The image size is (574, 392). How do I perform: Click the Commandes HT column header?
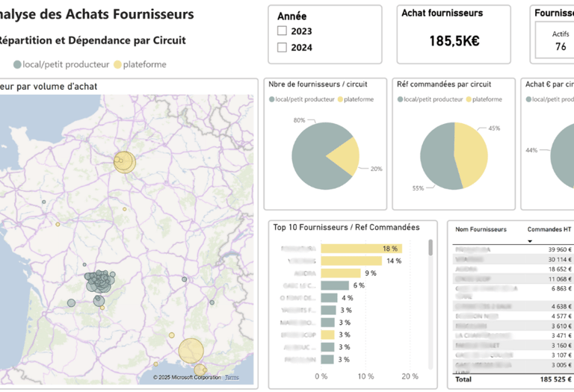coord(549,229)
